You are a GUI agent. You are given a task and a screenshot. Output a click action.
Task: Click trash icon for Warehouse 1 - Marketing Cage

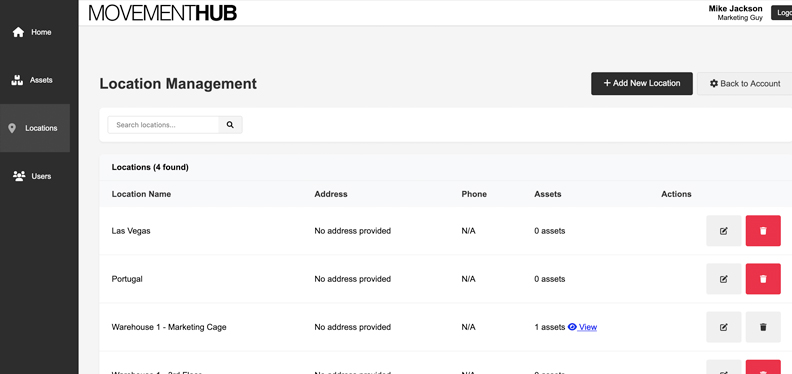[x=763, y=327]
